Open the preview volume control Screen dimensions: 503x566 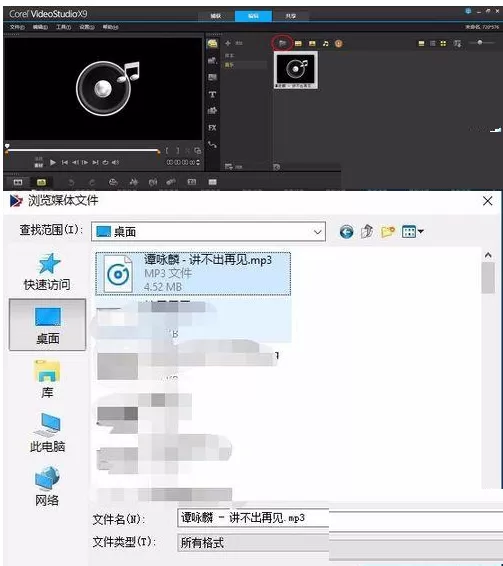pyautogui.click(x=115, y=162)
